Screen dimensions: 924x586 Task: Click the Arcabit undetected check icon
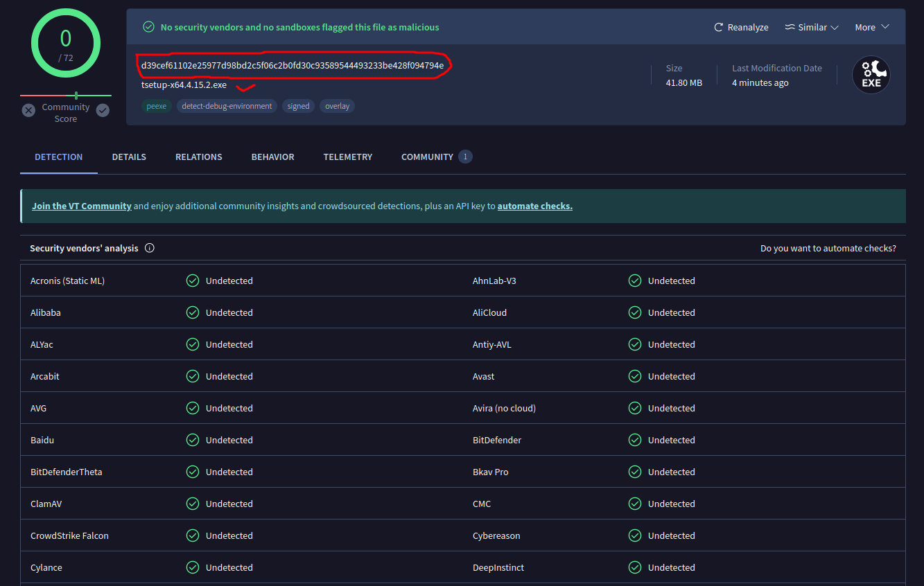click(193, 376)
